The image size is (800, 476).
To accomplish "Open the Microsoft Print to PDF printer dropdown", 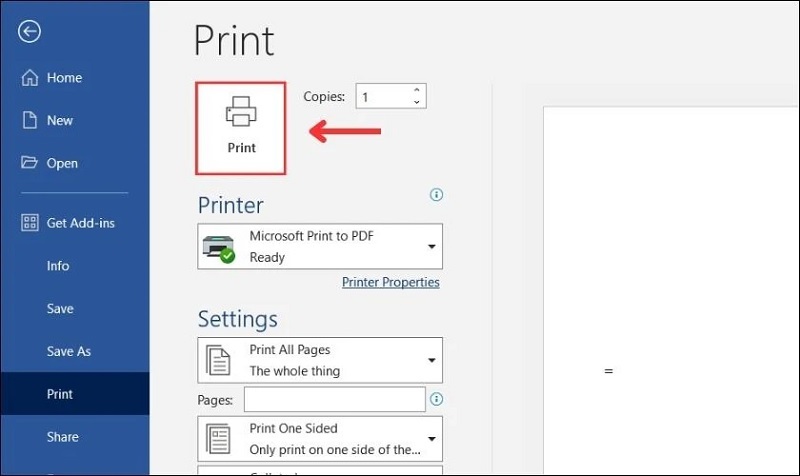I will (320, 246).
